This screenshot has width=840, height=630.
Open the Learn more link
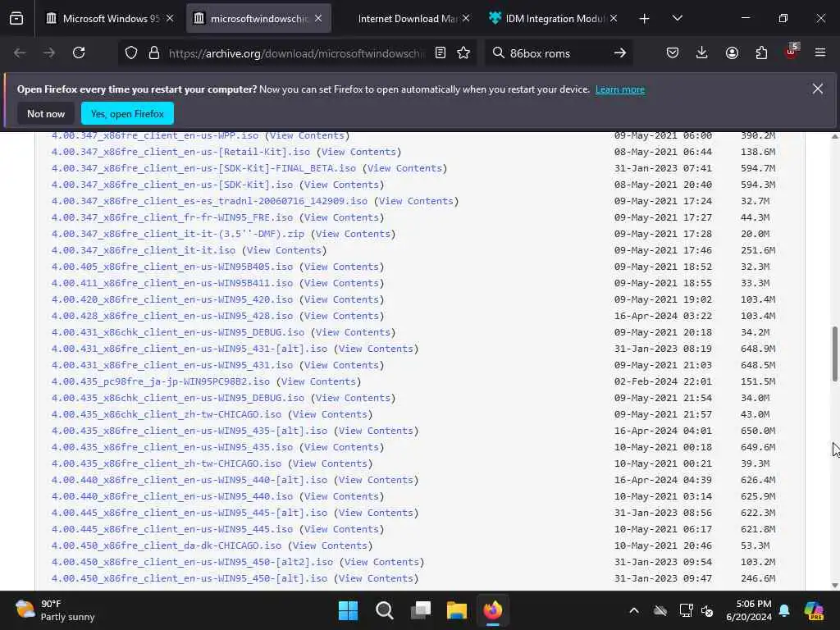coord(620,89)
